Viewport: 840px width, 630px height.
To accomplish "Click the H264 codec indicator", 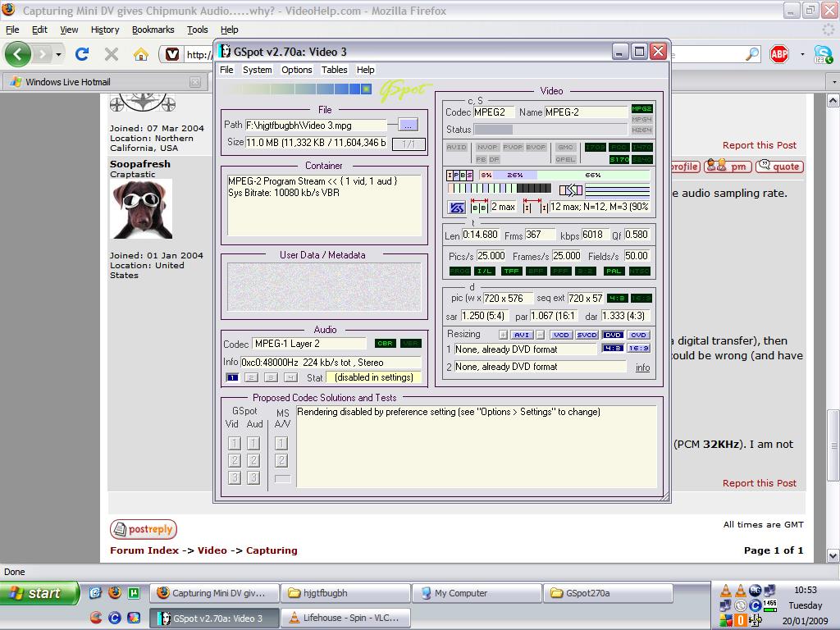I will [x=641, y=130].
